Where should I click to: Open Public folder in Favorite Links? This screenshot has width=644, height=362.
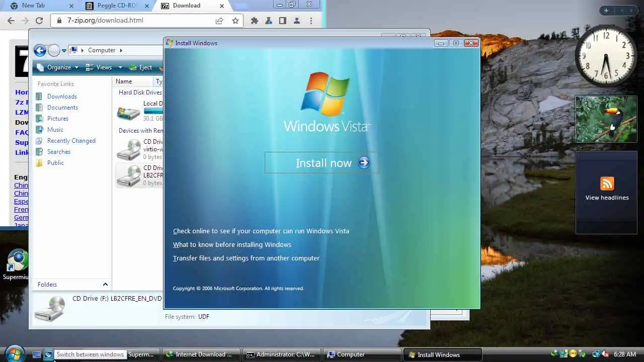(55, 163)
